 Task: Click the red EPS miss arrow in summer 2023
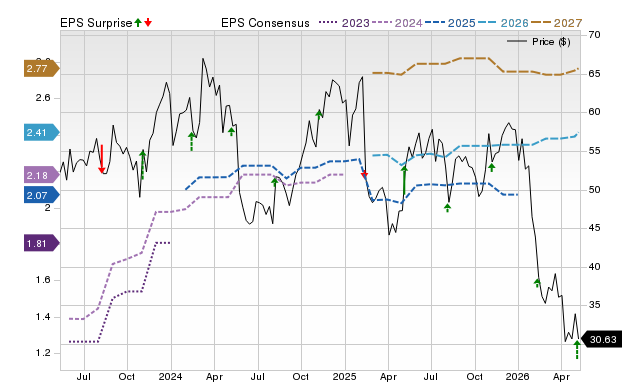pyautogui.click(x=102, y=159)
